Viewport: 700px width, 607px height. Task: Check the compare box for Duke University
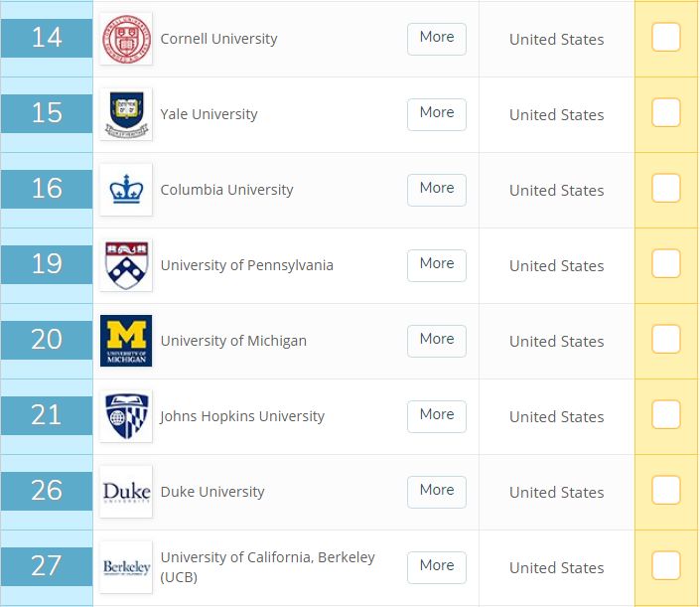(x=666, y=491)
